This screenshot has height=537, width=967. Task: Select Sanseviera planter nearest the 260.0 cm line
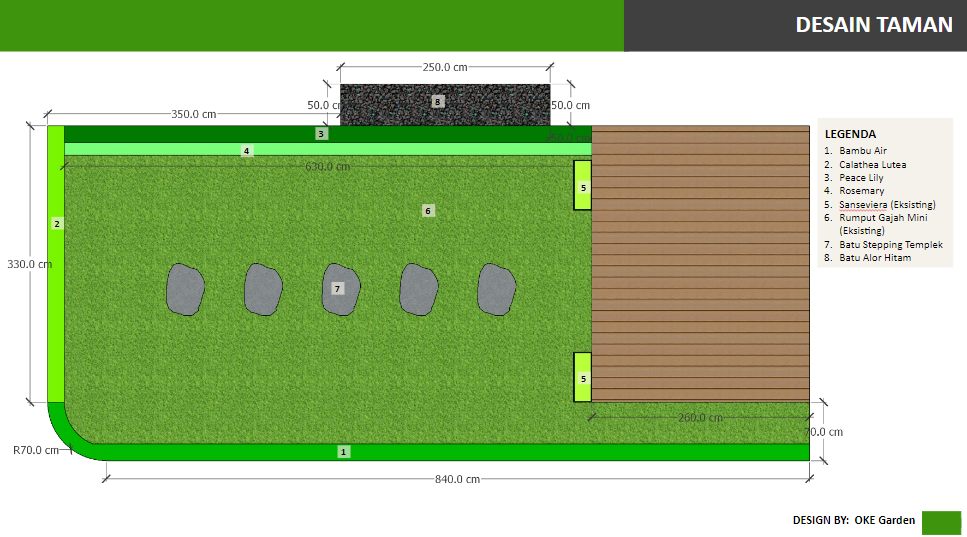pos(583,377)
